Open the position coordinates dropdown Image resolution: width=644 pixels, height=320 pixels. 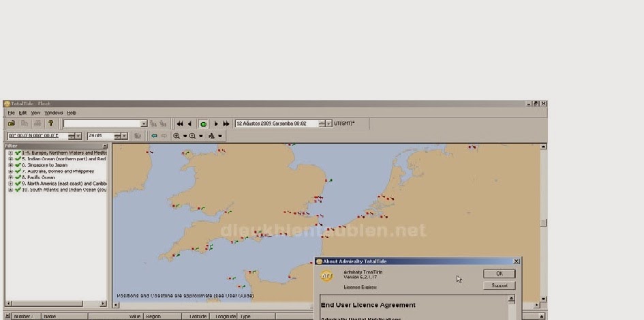pos(78,136)
